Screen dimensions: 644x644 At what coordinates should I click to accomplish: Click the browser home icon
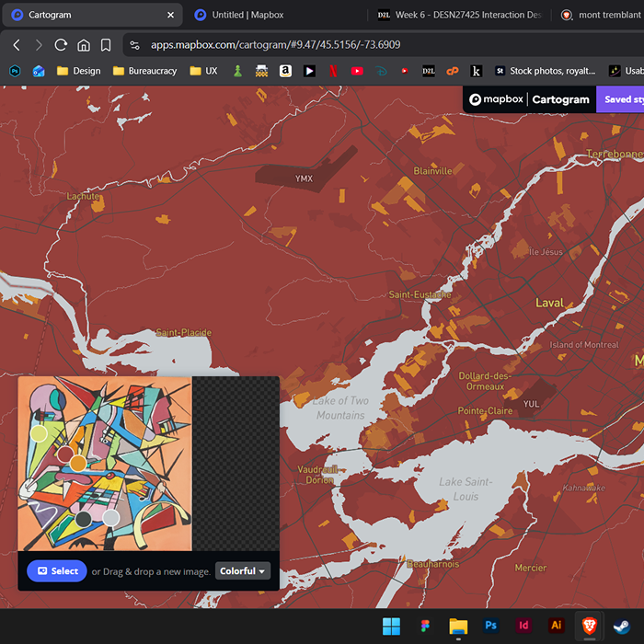click(x=84, y=45)
